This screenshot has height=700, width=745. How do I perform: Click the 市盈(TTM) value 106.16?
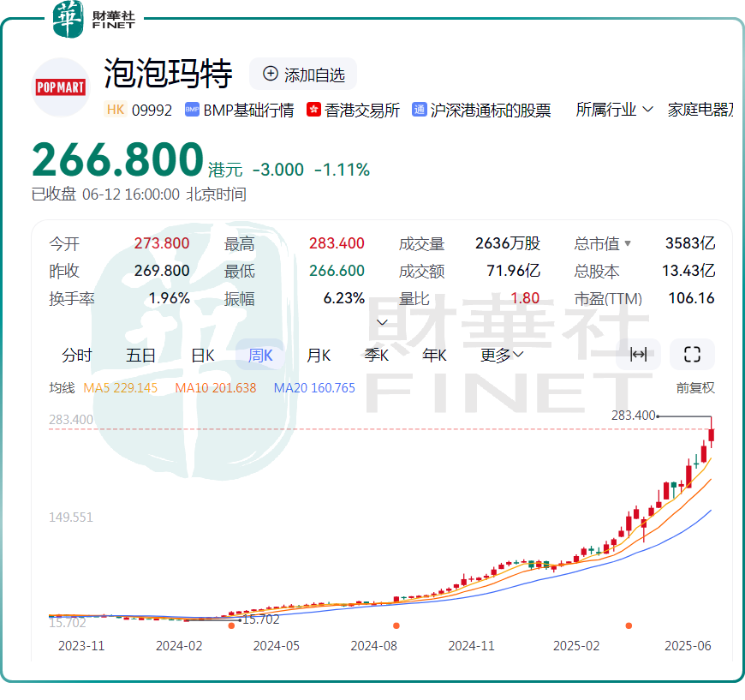(691, 299)
